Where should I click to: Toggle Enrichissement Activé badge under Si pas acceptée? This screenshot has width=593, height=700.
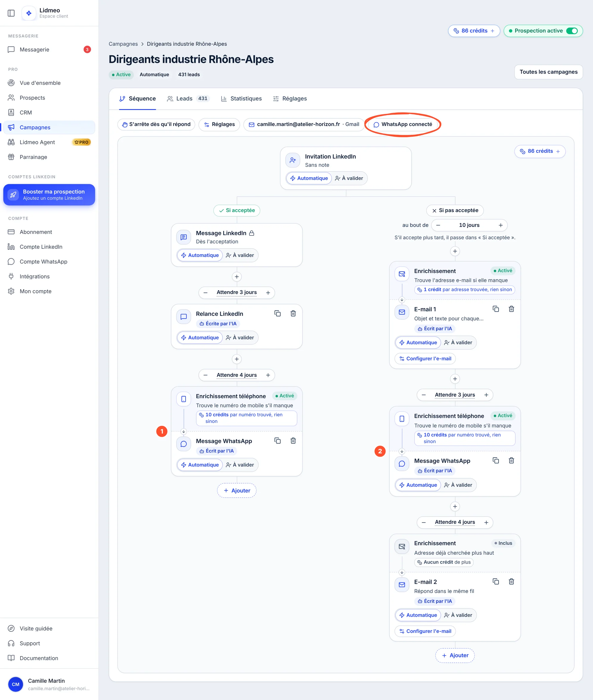(x=503, y=271)
